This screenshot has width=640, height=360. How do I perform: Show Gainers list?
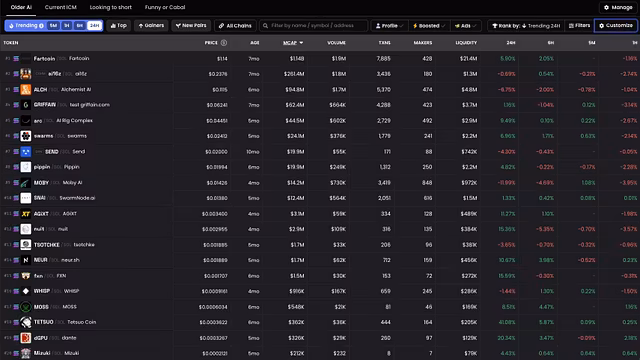(151, 26)
